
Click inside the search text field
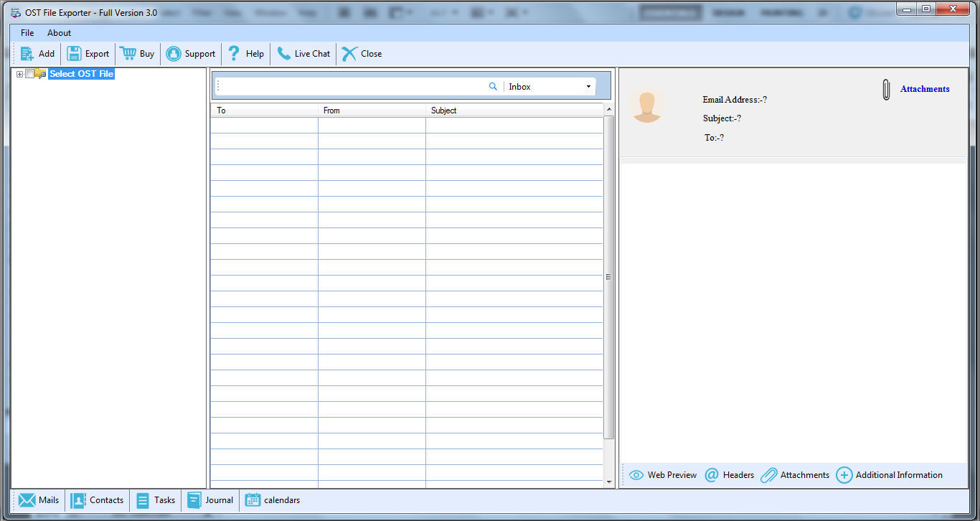click(352, 87)
